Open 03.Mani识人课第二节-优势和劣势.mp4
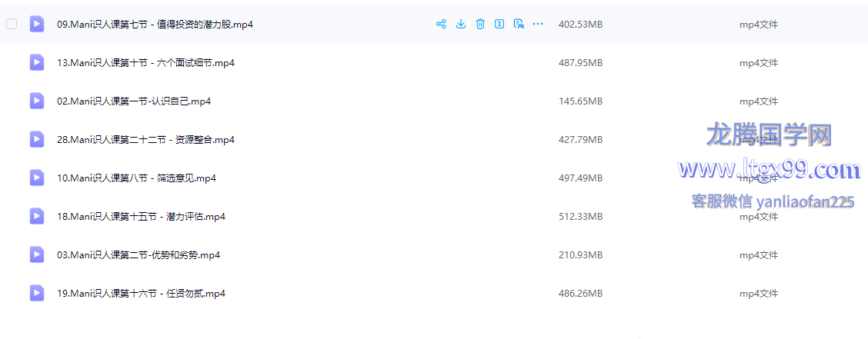Image resolution: width=868 pixels, height=339 pixels. click(139, 255)
